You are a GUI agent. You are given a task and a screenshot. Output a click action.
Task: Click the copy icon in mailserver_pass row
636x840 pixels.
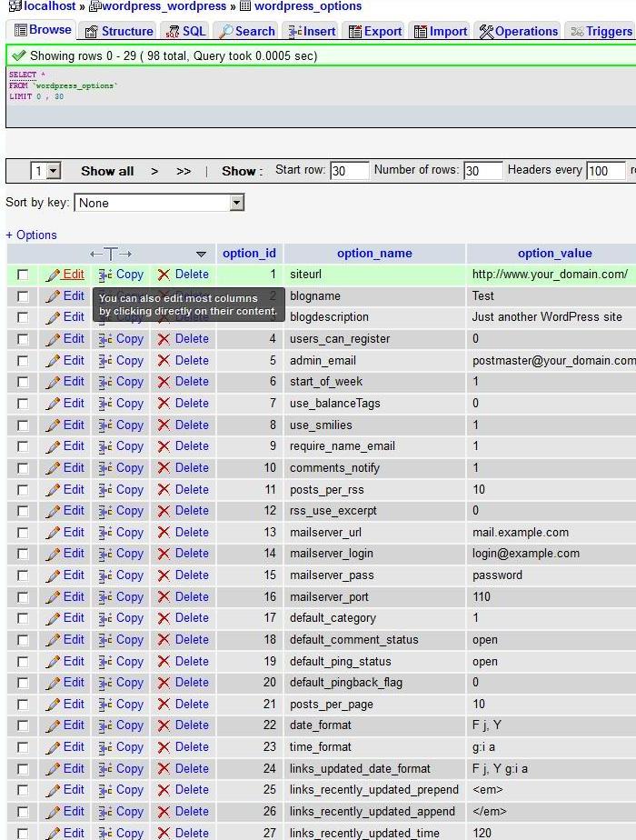[104, 575]
